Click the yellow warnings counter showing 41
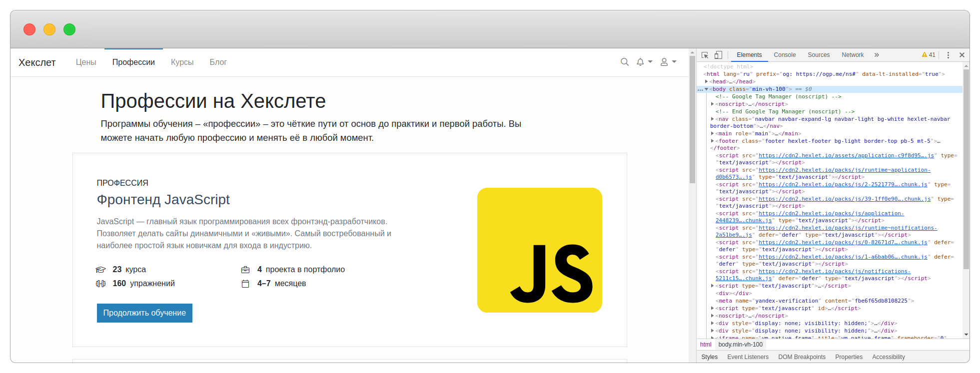Screen dimensions: 980x373 [929, 55]
